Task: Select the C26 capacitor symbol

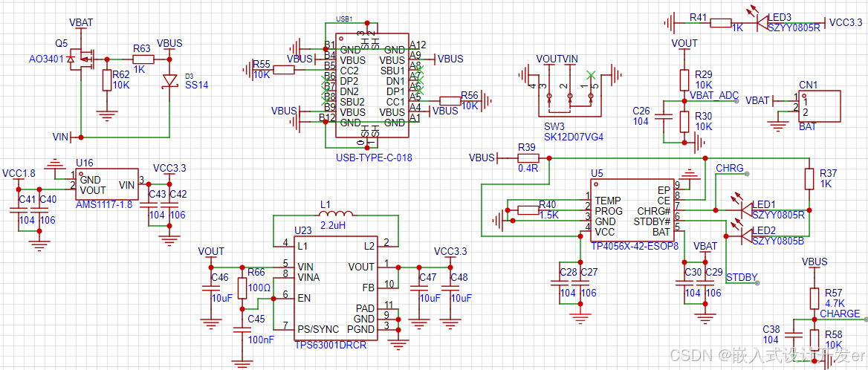Action: click(x=663, y=117)
